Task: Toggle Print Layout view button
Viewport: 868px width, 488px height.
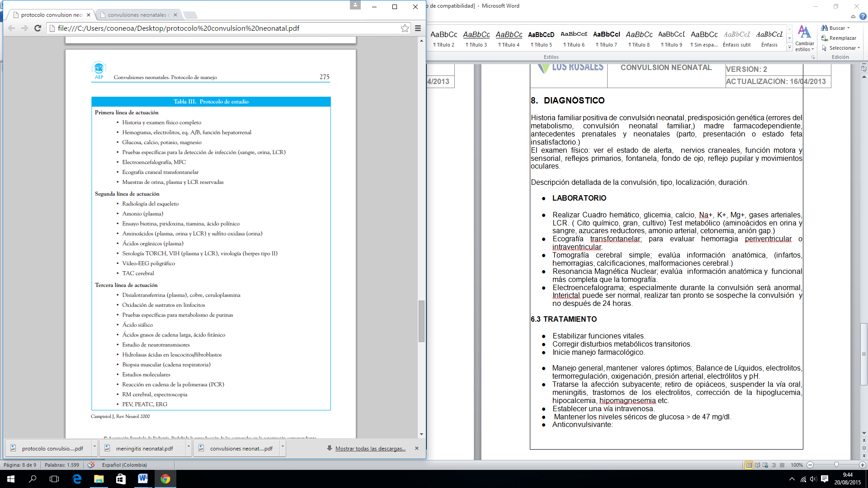Action: pyautogui.click(x=749, y=465)
